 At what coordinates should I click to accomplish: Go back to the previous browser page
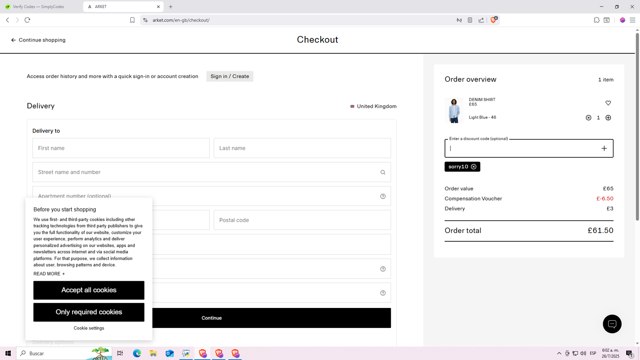tap(7, 20)
